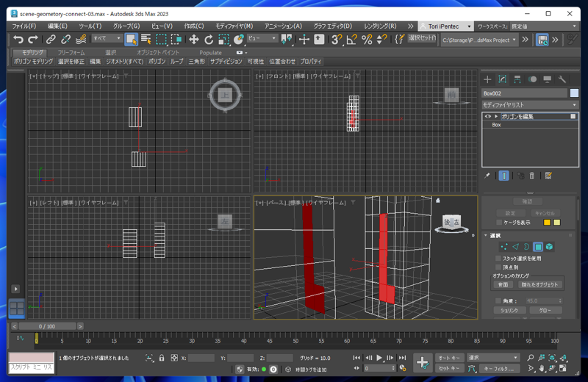Open the サブディビジョン ribbon panel
Screen dimensions: 588x382
point(226,62)
